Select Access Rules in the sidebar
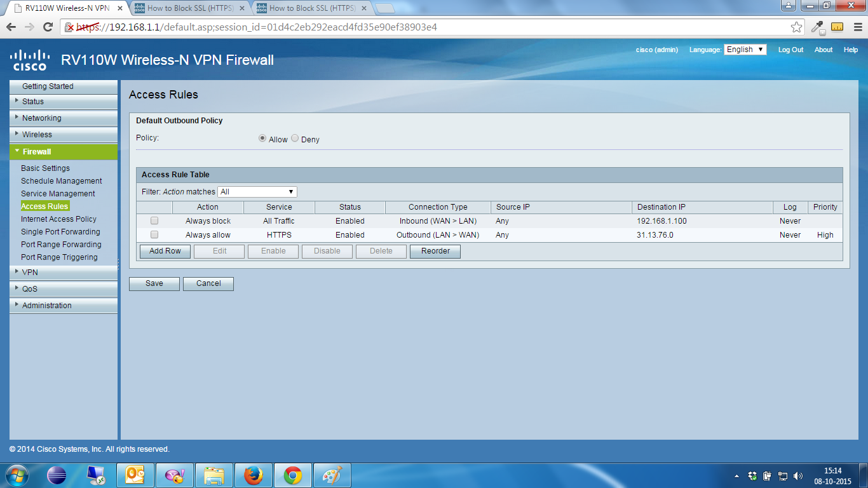The image size is (868, 488). tap(44, 207)
